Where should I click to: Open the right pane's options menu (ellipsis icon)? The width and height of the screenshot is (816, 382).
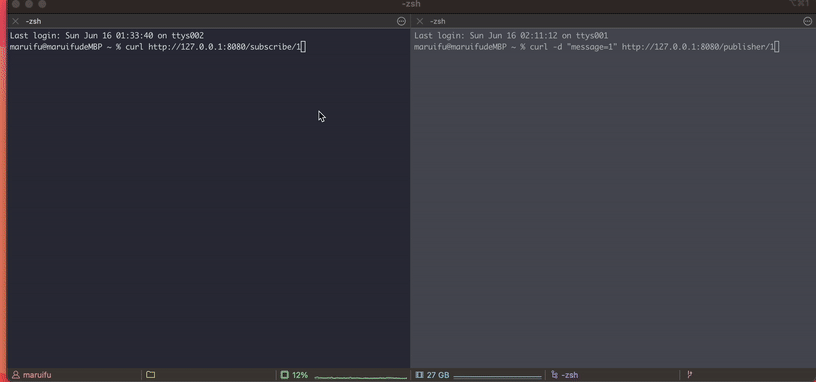click(808, 21)
